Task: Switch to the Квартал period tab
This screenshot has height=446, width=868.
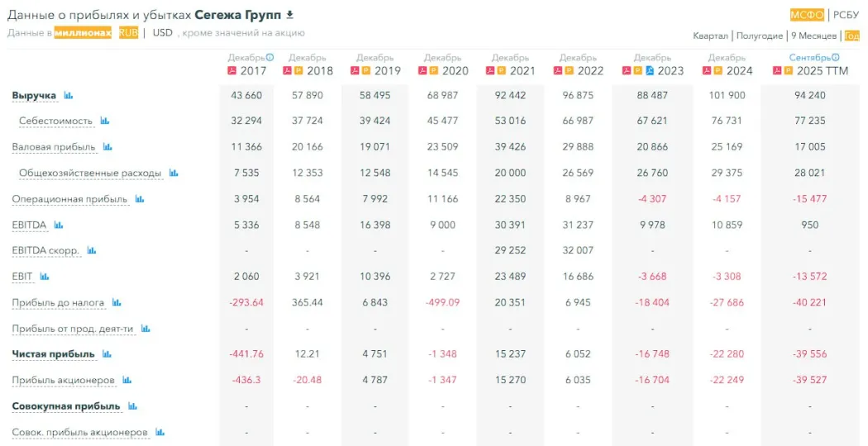Action: [711, 36]
